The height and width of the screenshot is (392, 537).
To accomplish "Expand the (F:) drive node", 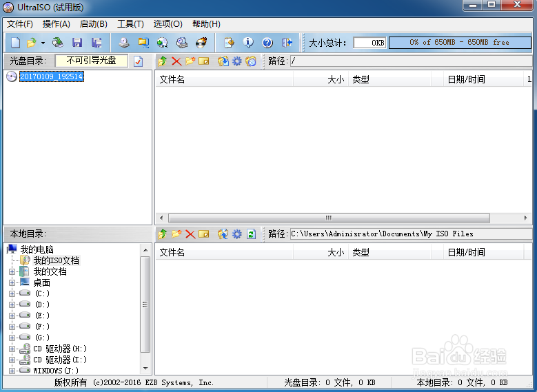I will point(12,327).
